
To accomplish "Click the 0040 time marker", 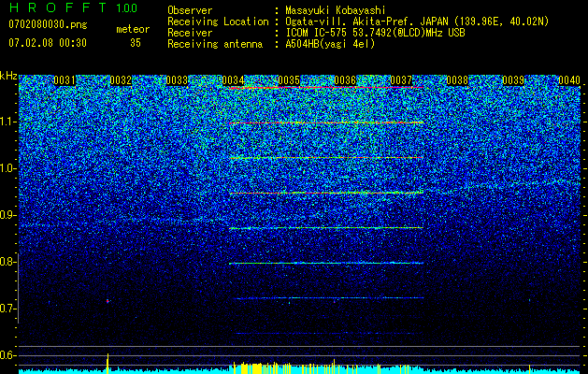I will pyautogui.click(x=569, y=80).
